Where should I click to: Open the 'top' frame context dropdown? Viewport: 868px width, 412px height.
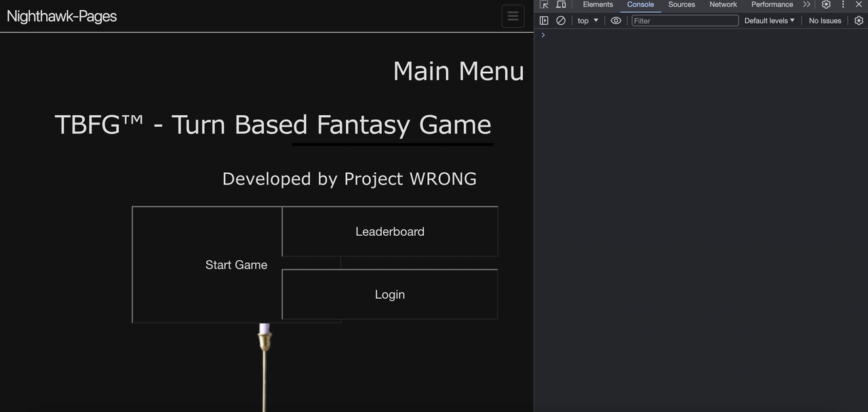(x=586, y=20)
